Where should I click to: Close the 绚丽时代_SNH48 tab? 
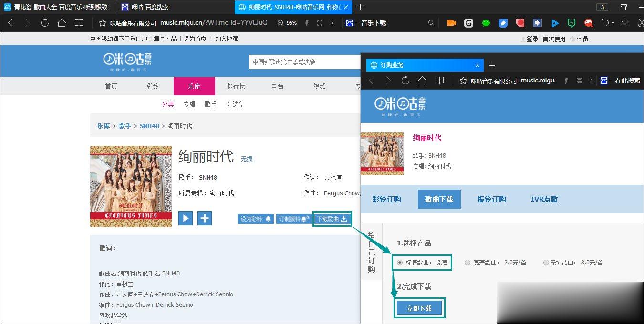pyautogui.click(x=346, y=7)
